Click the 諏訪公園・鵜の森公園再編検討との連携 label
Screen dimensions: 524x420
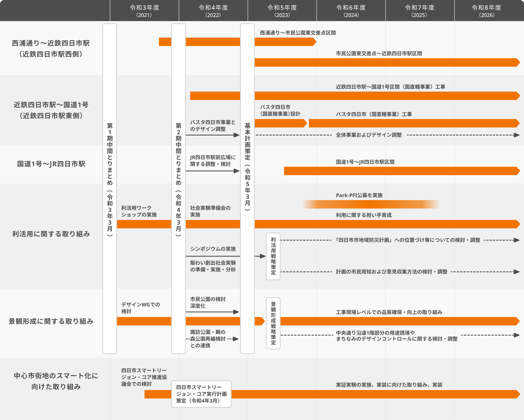(x=208, y=339)
